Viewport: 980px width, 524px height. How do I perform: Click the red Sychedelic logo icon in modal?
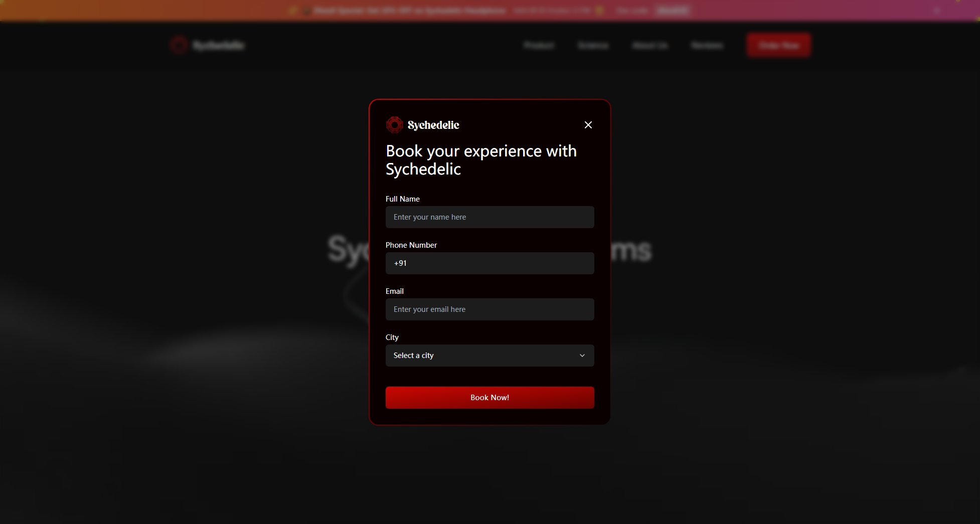pos(394,125)
